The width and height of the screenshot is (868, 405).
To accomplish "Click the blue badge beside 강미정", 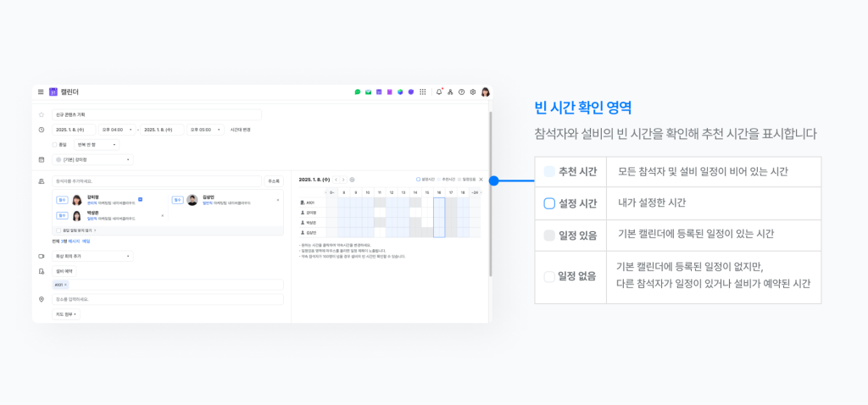I will (x=141, y=199).
